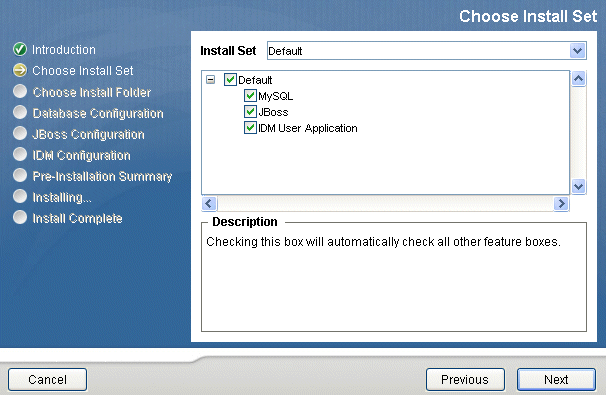
Task: Uncheck the Default feature checkbox
Action: pos(230,80)
